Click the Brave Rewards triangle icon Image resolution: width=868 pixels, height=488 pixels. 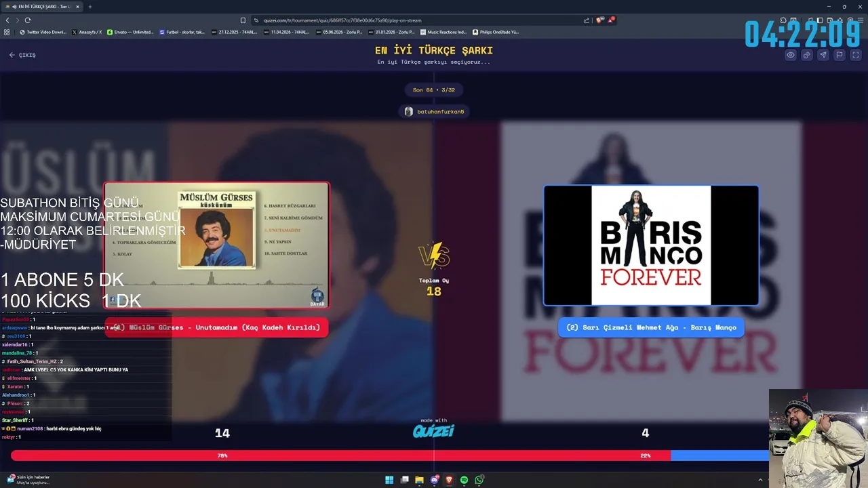pyautogui.click(x=611, y=20)
